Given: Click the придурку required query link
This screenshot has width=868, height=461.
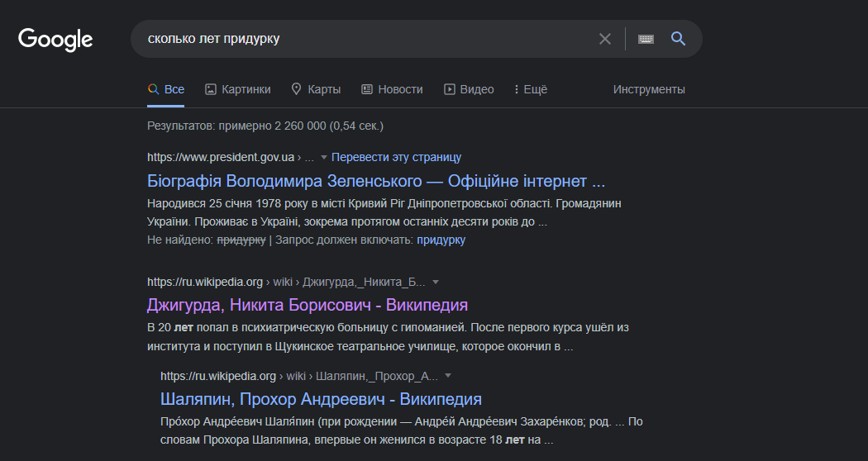Looking at the screenshot, I should (441, 240).
